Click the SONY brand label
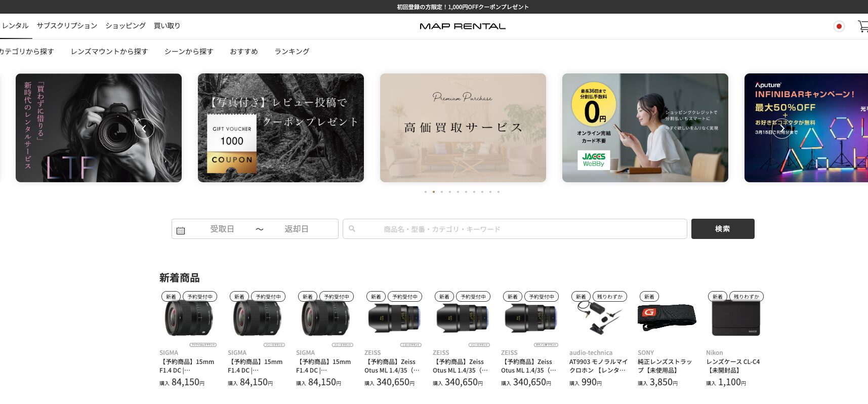868x404 pixels. (646, 353)
